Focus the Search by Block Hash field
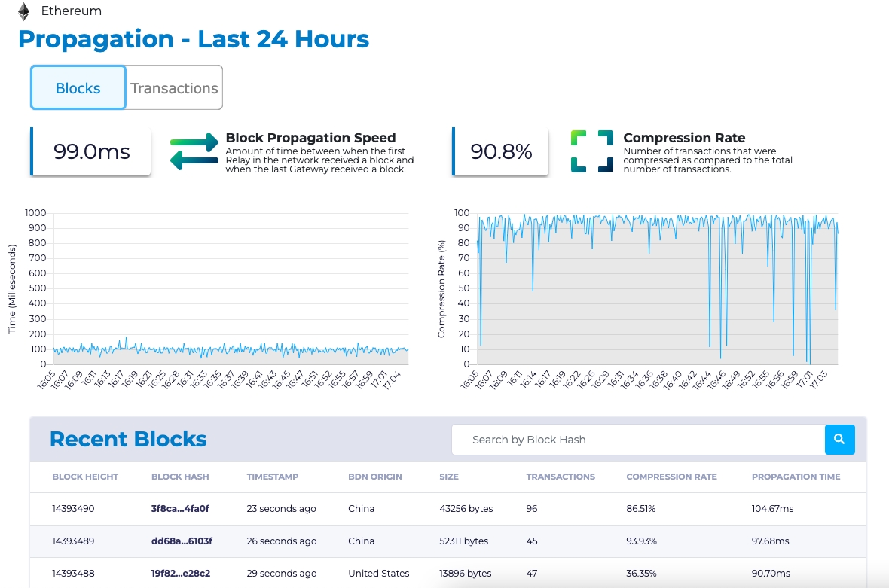Screen dimensions: 889x588 [x=637, y=440]
